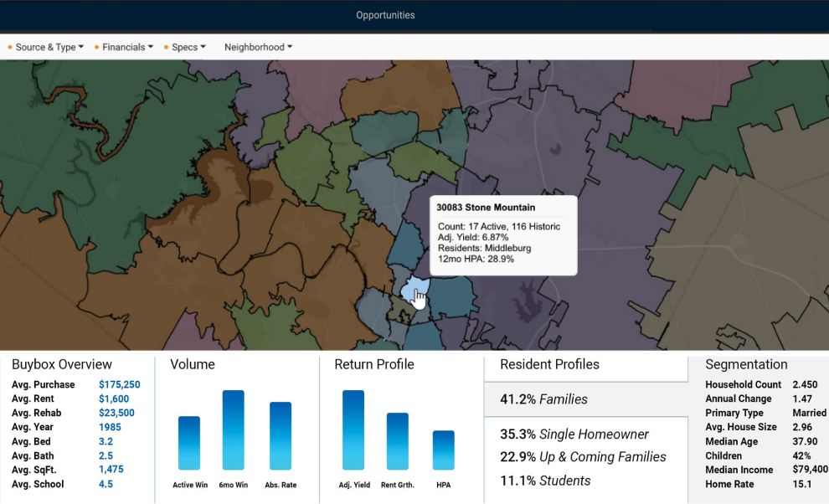
Task: Click the $175,250 Avg. Purchase value
Action: 120,384
